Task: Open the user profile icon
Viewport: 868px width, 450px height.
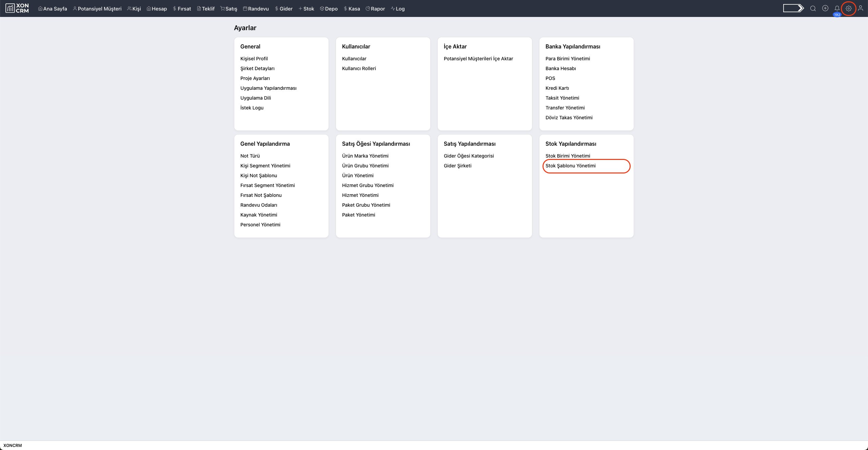Action: coord(860,8)
